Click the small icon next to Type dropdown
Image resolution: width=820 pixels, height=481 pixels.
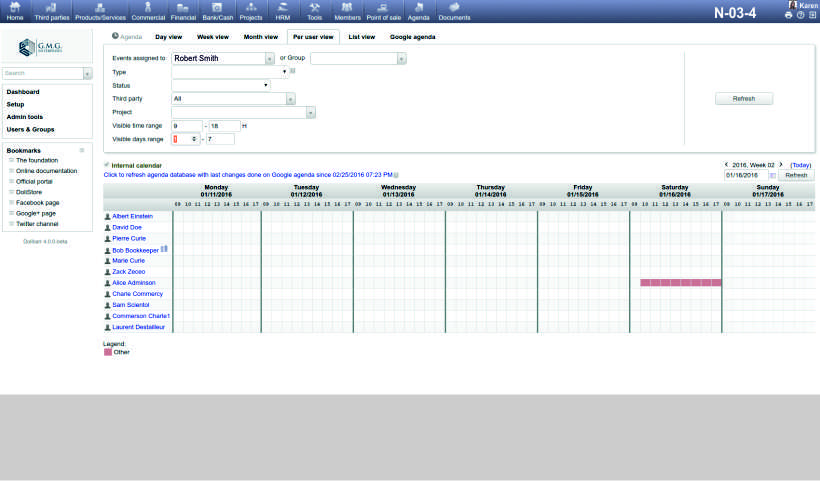pyautogui.click(x=292, y=72)
